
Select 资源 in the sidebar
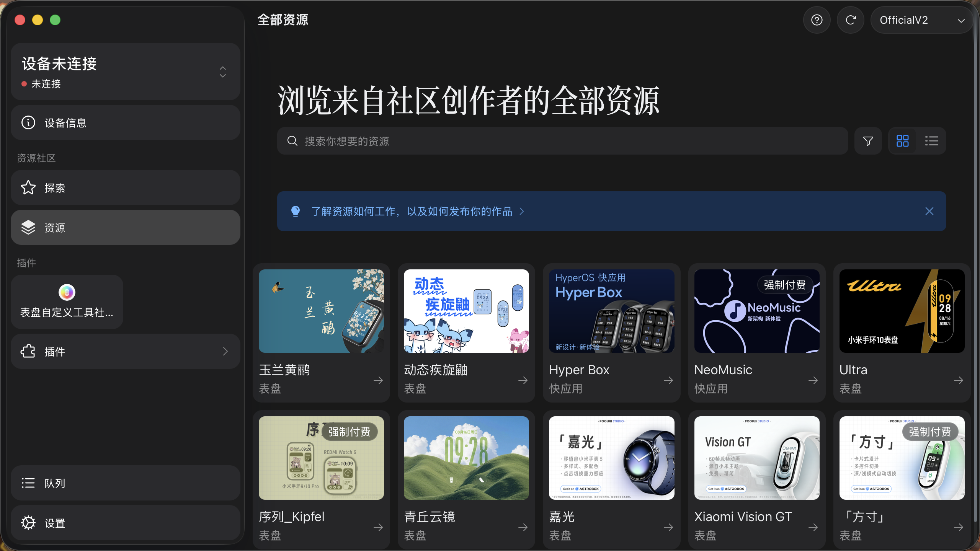[126, 227]
